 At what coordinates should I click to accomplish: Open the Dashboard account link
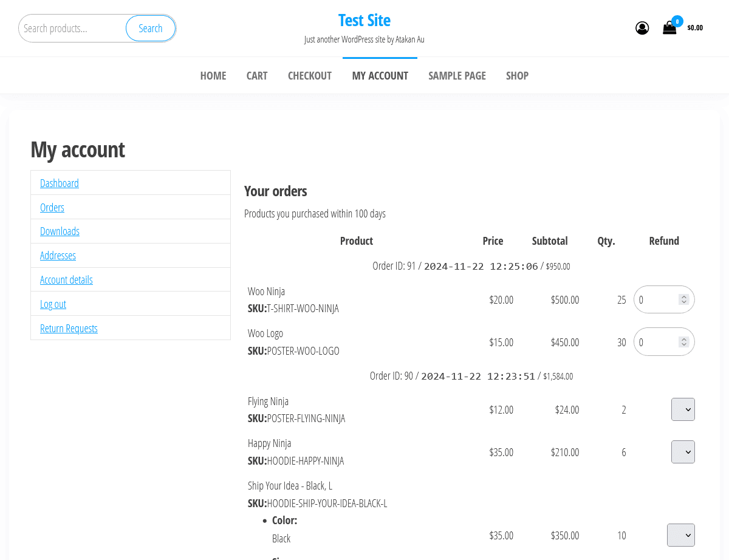point(60,183)
